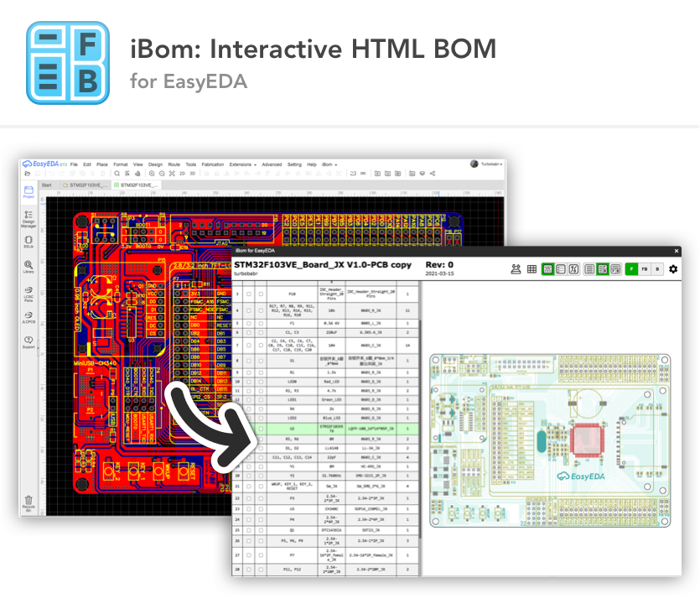This screenshot has height=609, width=700.
Task: Expand the Extensions menu dropdown
Action: point(243,164)
